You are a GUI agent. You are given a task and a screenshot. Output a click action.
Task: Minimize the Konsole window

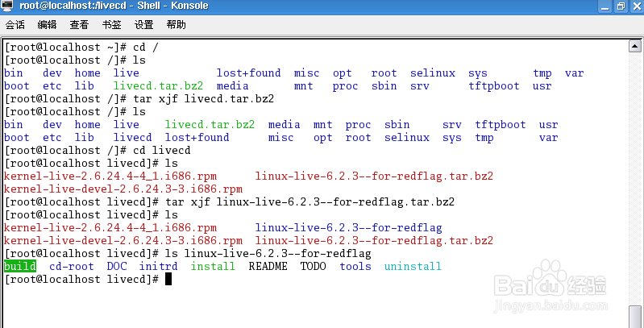click(x=605, y=6)
